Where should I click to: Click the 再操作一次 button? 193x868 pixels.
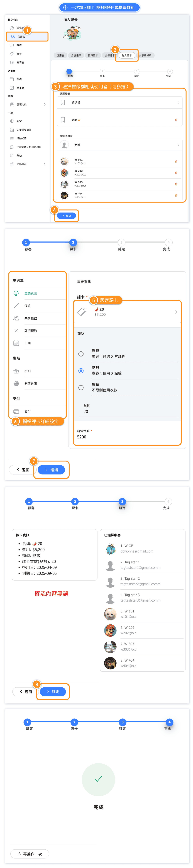tap(30, 854)
